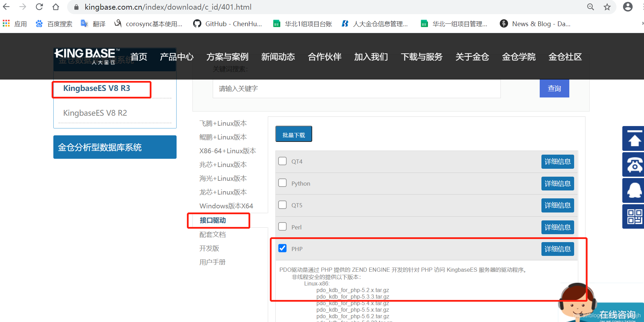644x322 pixels.
Task: Select 龙芯+Linux版本 category
Action: (x=223, y=192)
